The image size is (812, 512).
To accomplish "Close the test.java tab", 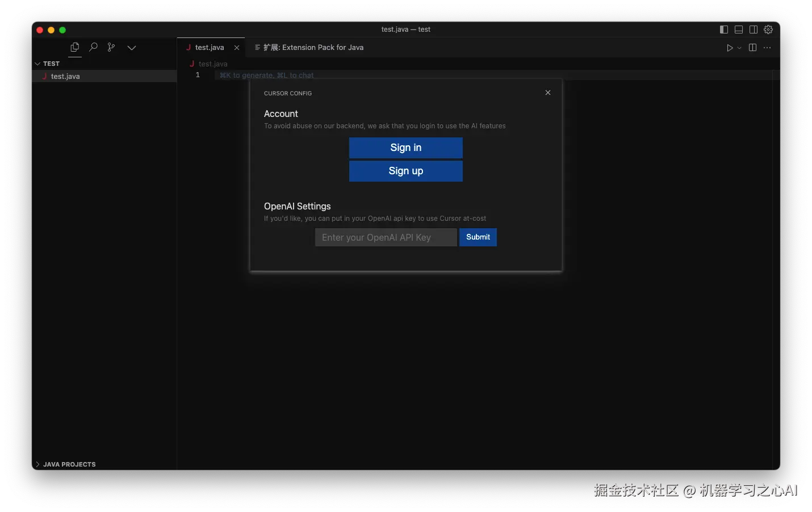I will click(x=237, y=48).
